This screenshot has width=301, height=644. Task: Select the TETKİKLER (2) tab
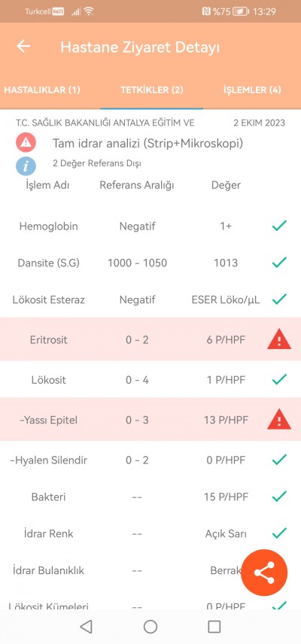[151, 90]
